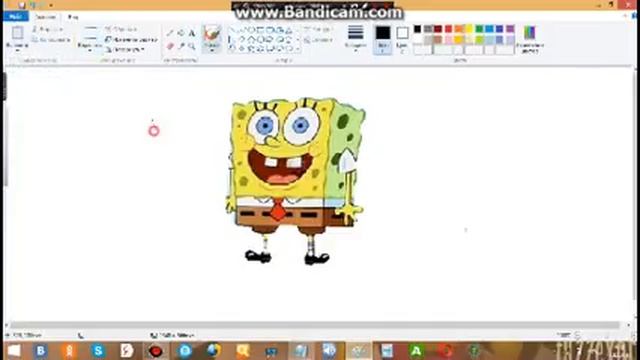Open the Paste dropdown arrow
The width and height of the screenshot is (640, 360).
tap(17, 49)
